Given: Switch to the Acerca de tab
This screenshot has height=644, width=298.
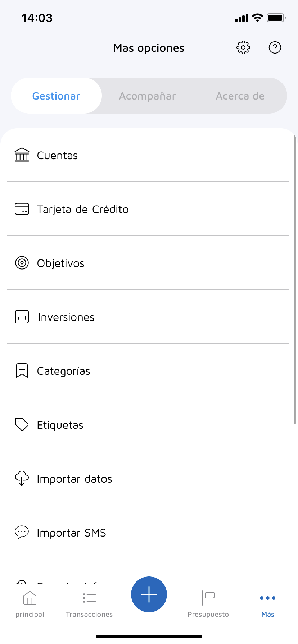Looking at the screenshot, I should tap(240, 96).
